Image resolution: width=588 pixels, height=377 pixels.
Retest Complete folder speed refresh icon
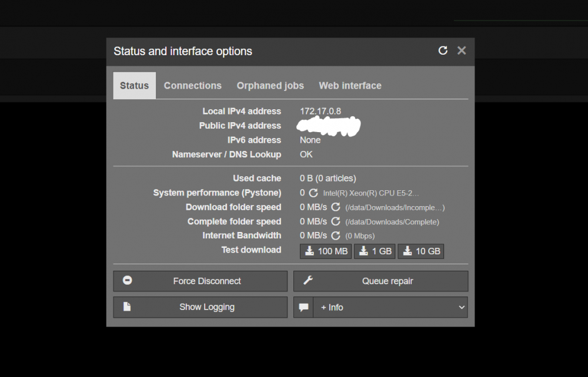click(336, 221)
